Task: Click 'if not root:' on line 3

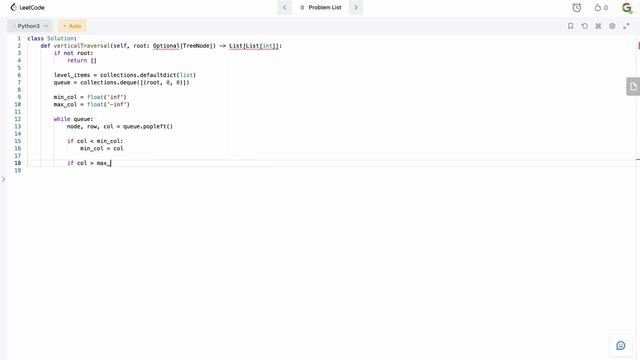Action: pyautogui.click(x=73, y=53)
